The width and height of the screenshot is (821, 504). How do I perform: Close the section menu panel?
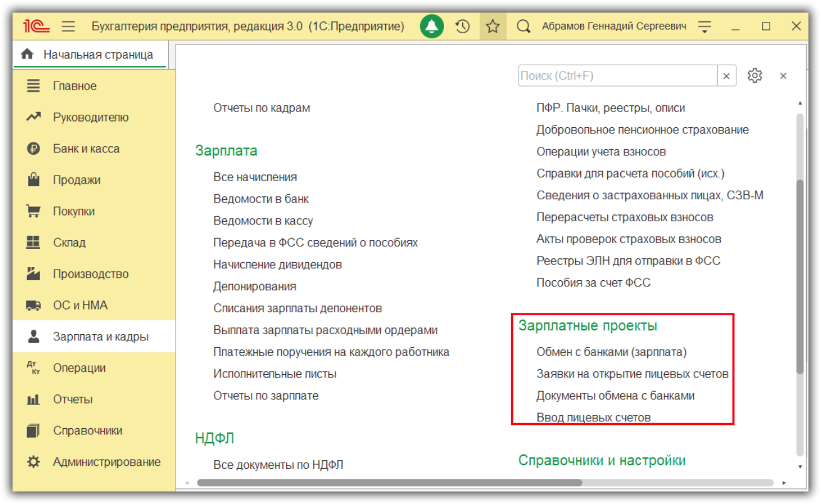click(x=783, y=76)
